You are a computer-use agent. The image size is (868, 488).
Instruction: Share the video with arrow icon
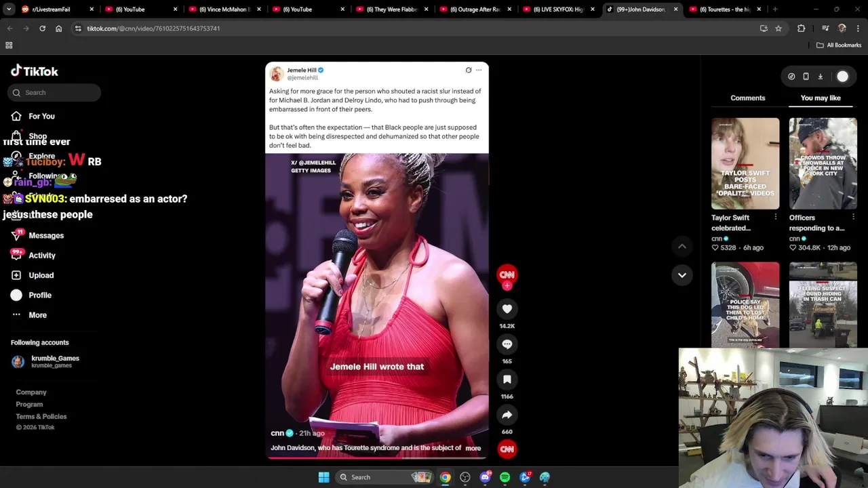[507, 415]
